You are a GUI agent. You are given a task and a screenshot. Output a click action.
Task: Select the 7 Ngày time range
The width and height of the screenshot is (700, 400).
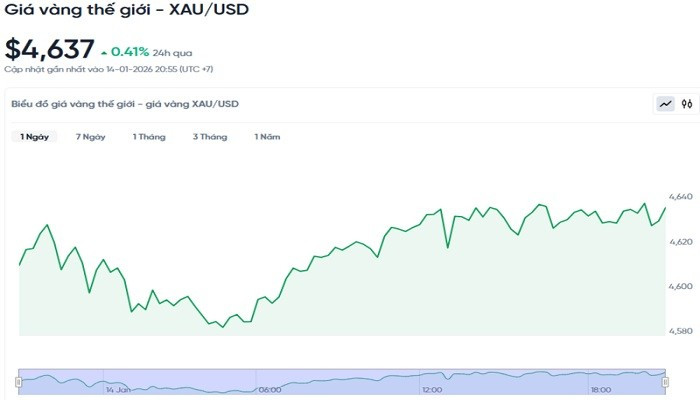90,136
